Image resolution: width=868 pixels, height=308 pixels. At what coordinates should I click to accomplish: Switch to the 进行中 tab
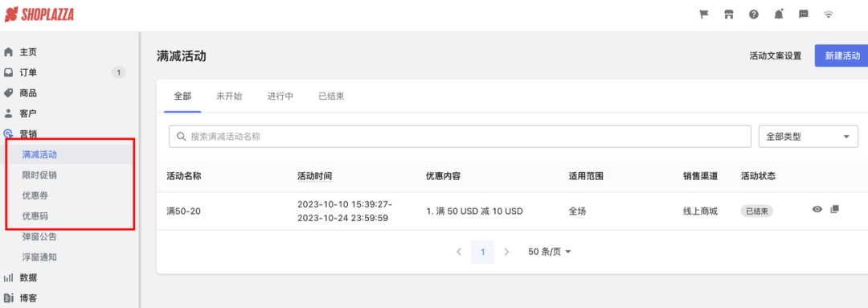coord(280,96)
